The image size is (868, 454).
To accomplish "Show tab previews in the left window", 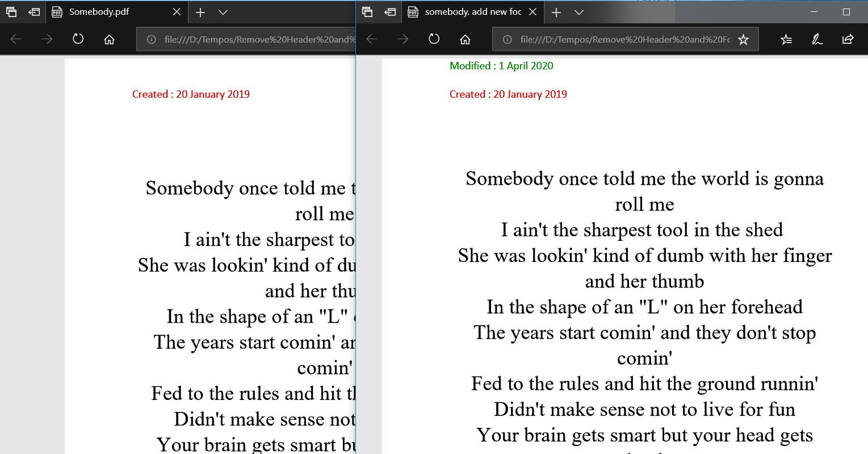I will click(11, 11).
